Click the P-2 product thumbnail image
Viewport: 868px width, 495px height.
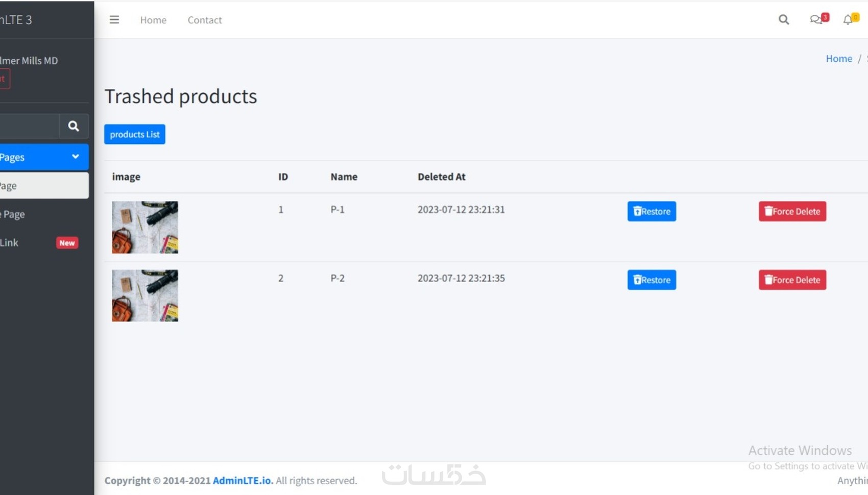[145, 295]
